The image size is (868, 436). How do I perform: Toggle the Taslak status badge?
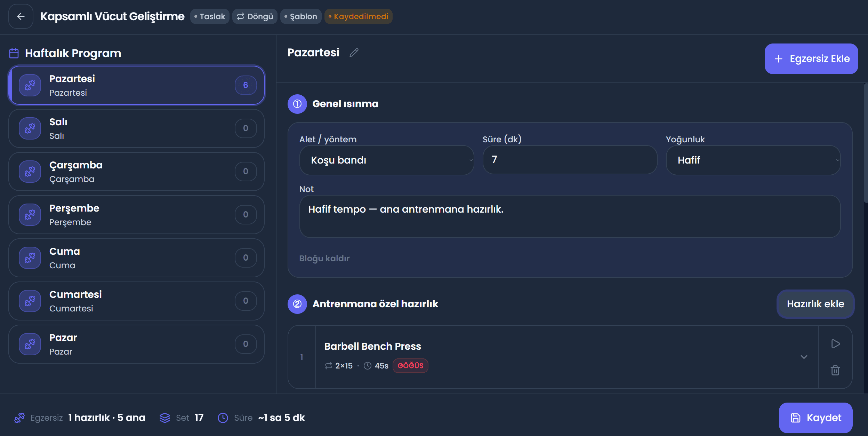(210, 16)
